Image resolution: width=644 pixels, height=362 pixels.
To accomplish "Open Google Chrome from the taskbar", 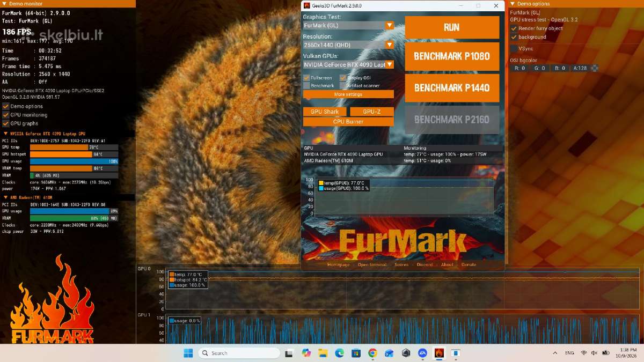I will point(373,353).
